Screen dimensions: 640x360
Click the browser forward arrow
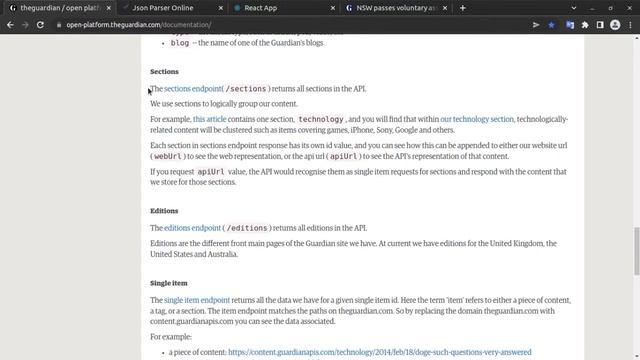pos(25,25)
